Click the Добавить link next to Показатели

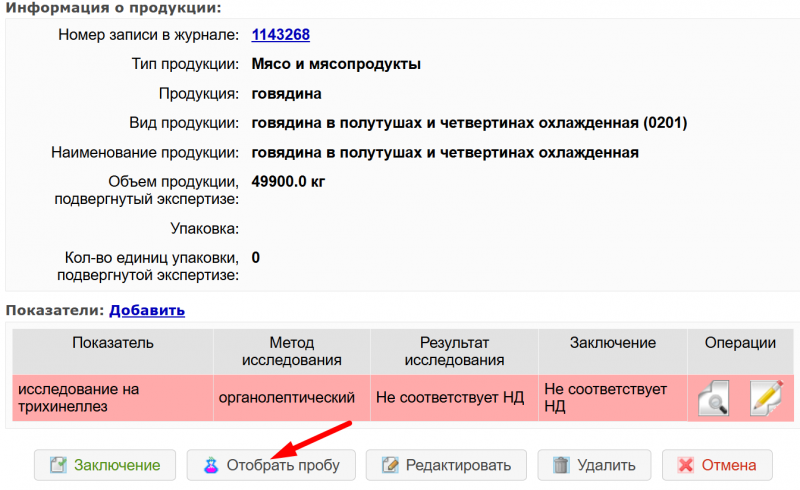pyautogui.click(x=147, y=311)
